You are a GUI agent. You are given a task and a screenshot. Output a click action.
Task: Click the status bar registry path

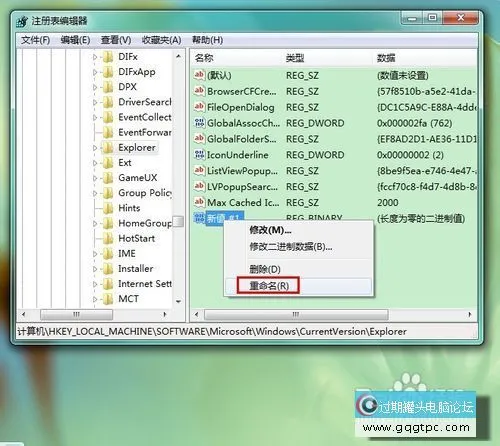(212, 332)
